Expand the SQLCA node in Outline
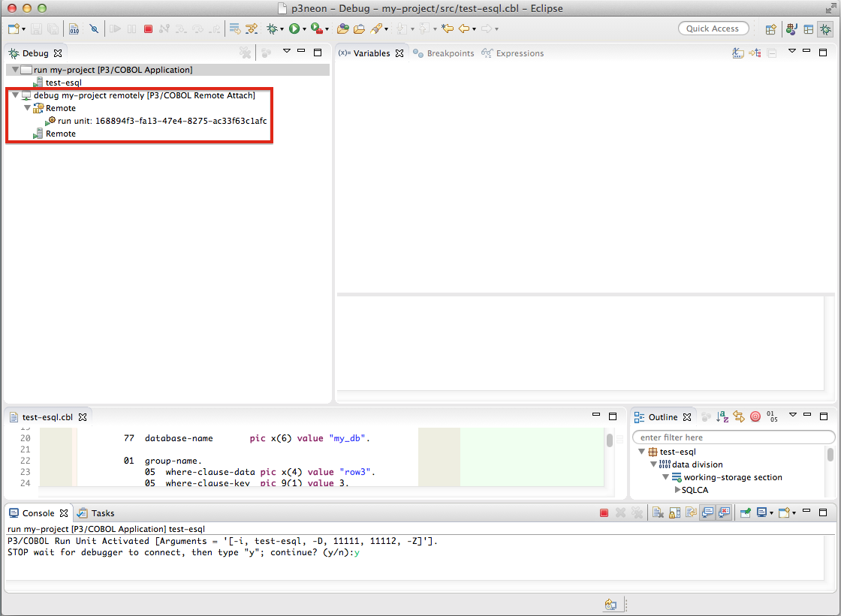 click(x=677, y=490)
